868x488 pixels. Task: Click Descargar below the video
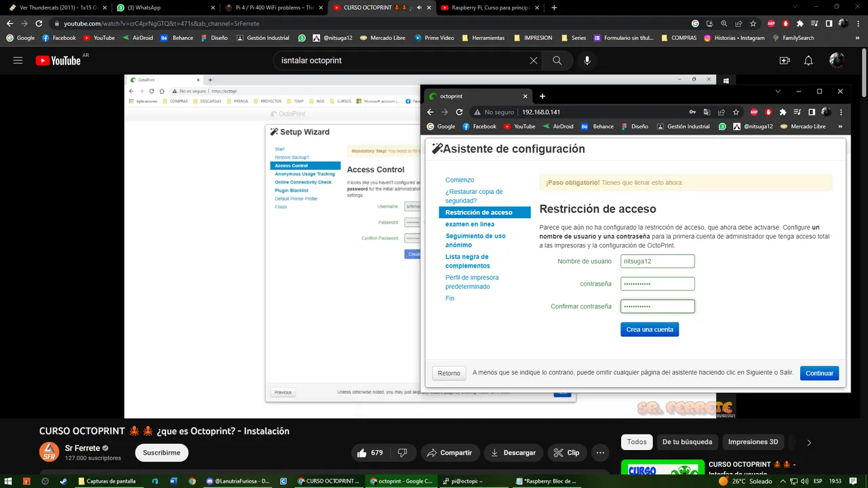click(514, 453)
